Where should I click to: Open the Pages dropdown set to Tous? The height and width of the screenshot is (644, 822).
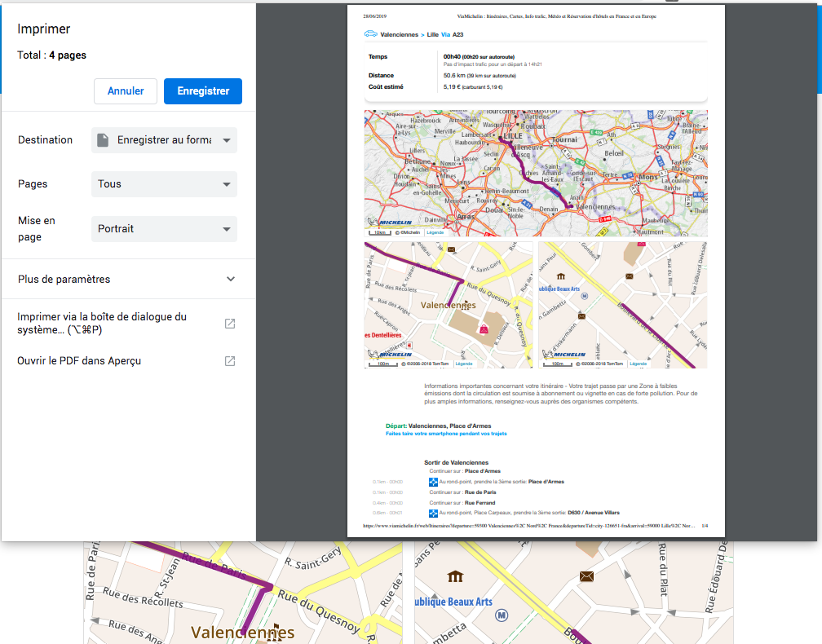click(164, 184)
